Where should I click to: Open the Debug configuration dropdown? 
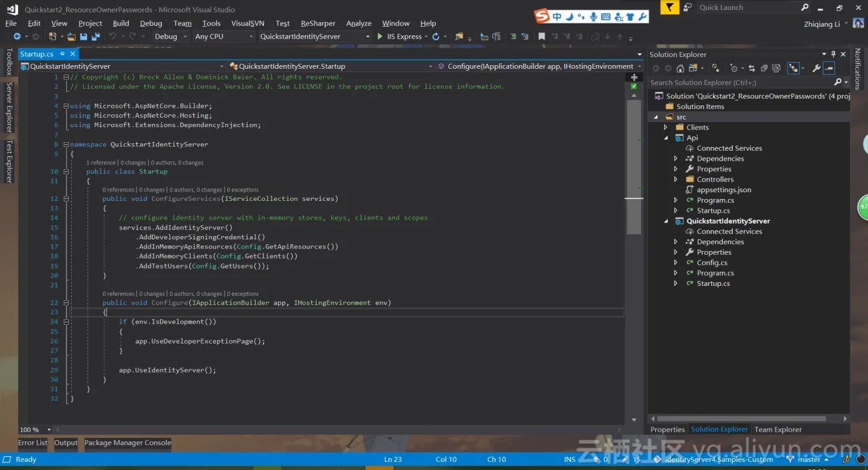point(185,37)
